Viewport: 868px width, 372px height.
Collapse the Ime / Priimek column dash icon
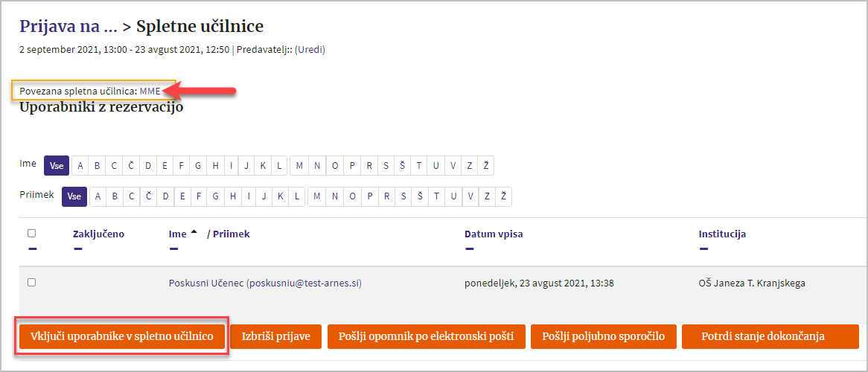coord(173,249)
